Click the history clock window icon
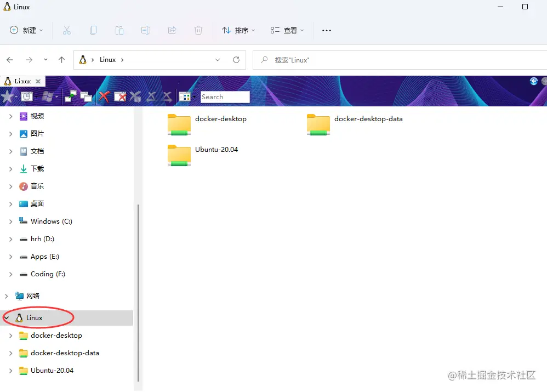547x392 pixels. pos(27,96)
